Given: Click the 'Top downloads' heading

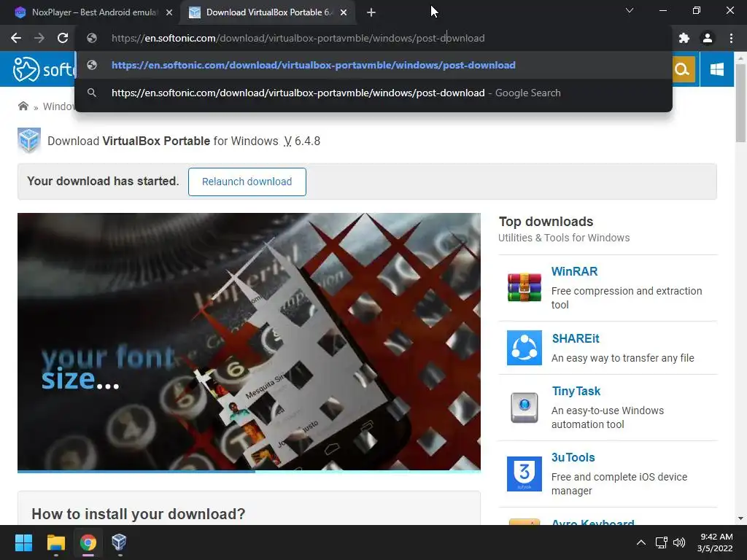Looking at the screenshot, I should click(x=546, y=222).
